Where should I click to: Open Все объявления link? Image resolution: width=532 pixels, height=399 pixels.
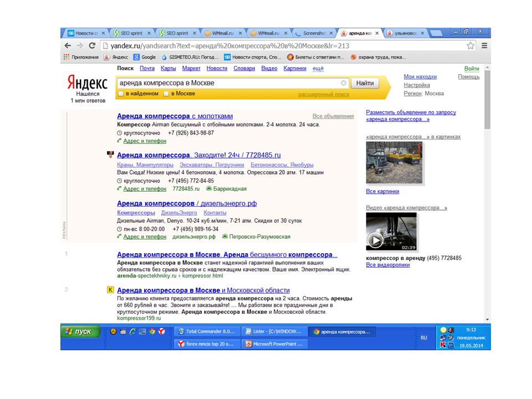(x=333, y=116)
